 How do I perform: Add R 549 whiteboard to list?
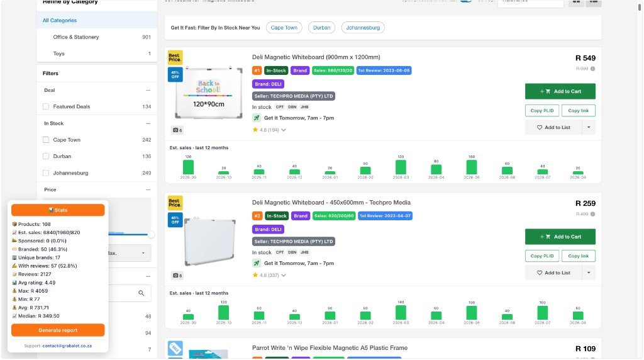click(553, 127)
